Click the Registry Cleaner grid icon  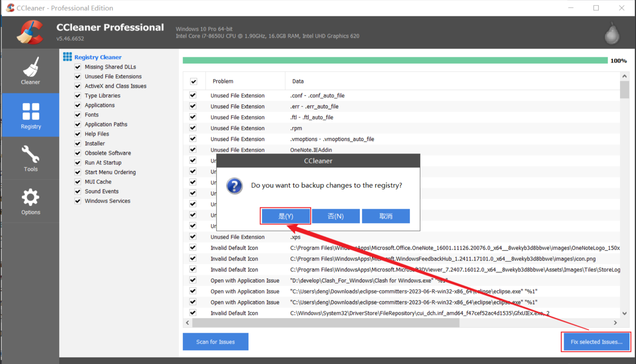click(x=67, y=57)
